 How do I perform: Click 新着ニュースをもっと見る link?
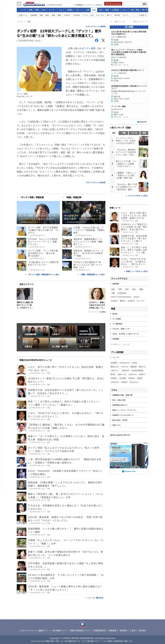coord(136,271)
